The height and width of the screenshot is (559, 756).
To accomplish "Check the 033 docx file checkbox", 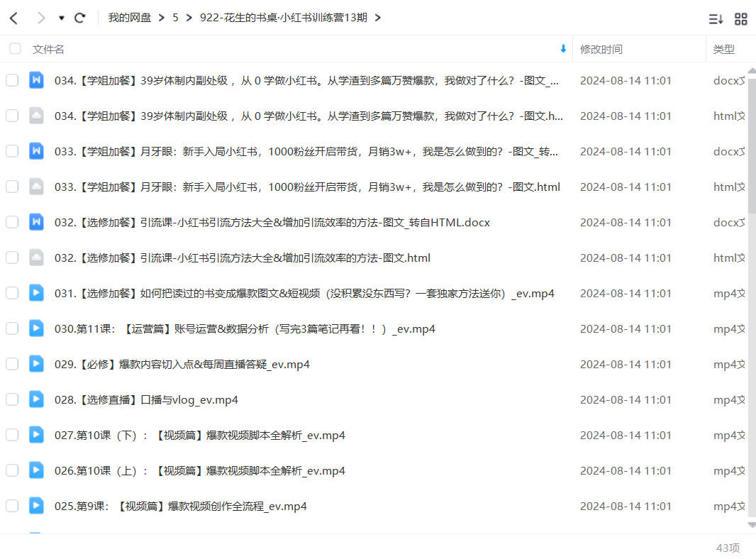I will point(12,151).
